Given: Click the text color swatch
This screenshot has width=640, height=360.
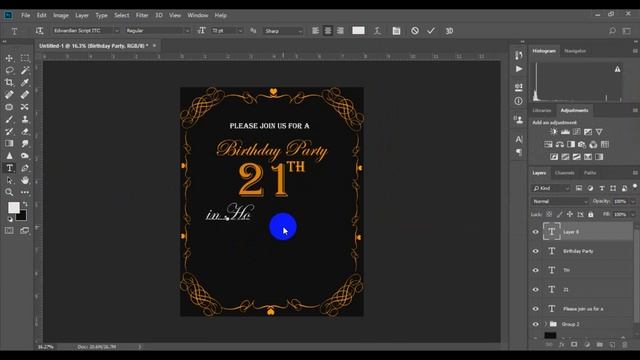Looking at the screenshot, I should 358,31.
